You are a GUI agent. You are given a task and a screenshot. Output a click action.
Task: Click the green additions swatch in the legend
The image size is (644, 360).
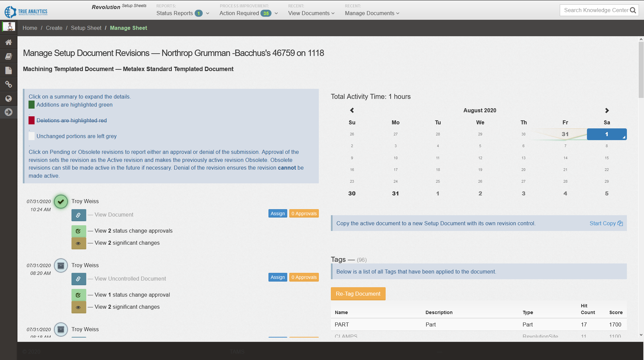31,105
